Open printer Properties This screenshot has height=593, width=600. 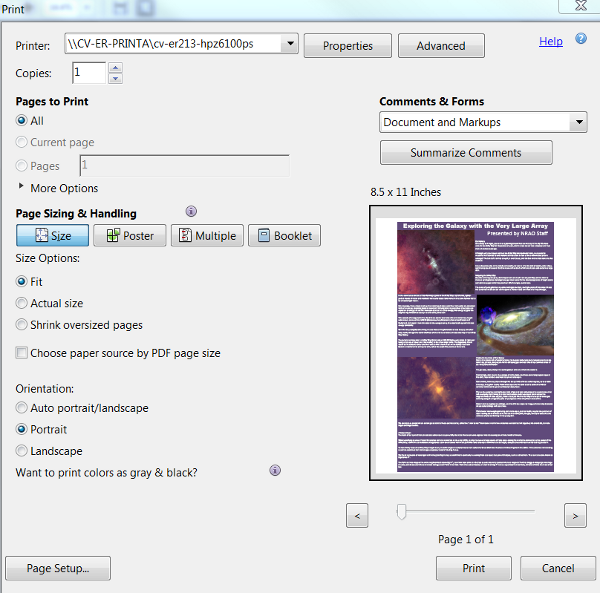click(x=347, y=46)
